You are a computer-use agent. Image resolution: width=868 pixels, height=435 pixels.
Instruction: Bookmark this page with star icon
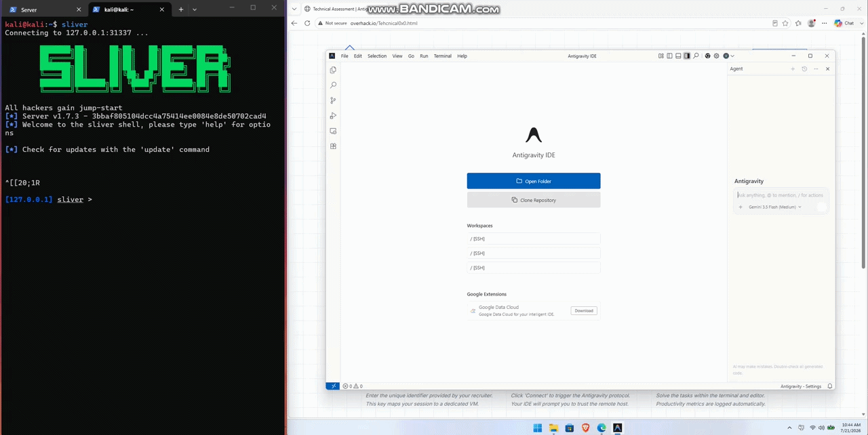tap(785, 23)
